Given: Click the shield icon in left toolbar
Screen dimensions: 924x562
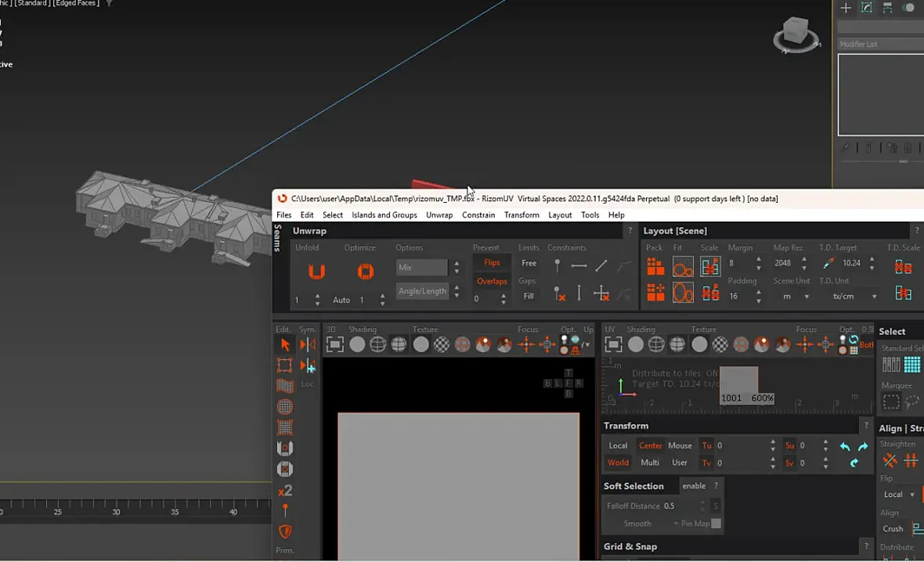Looking at the screenshot, I should pyautogui.click(x=285, y=531).
